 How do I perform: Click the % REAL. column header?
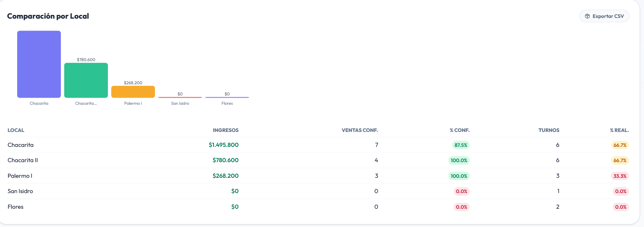pos(619,130)
